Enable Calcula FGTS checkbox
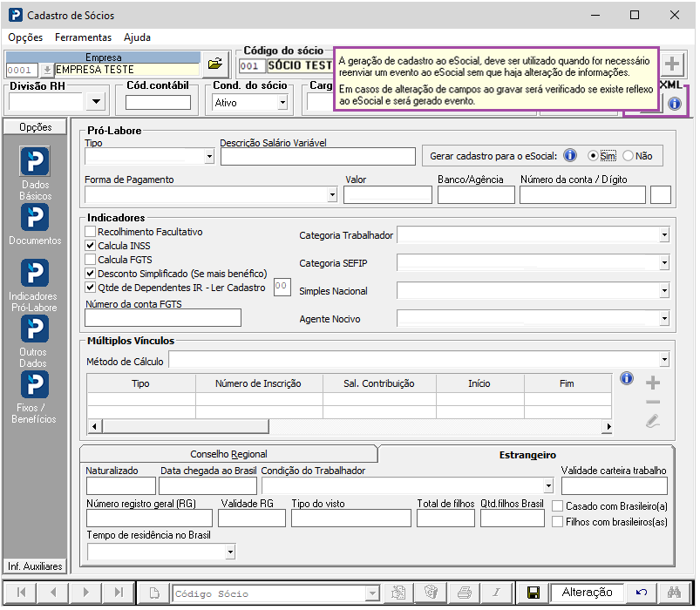The height and width of the screenshot is (610, 700). [90, 259]
